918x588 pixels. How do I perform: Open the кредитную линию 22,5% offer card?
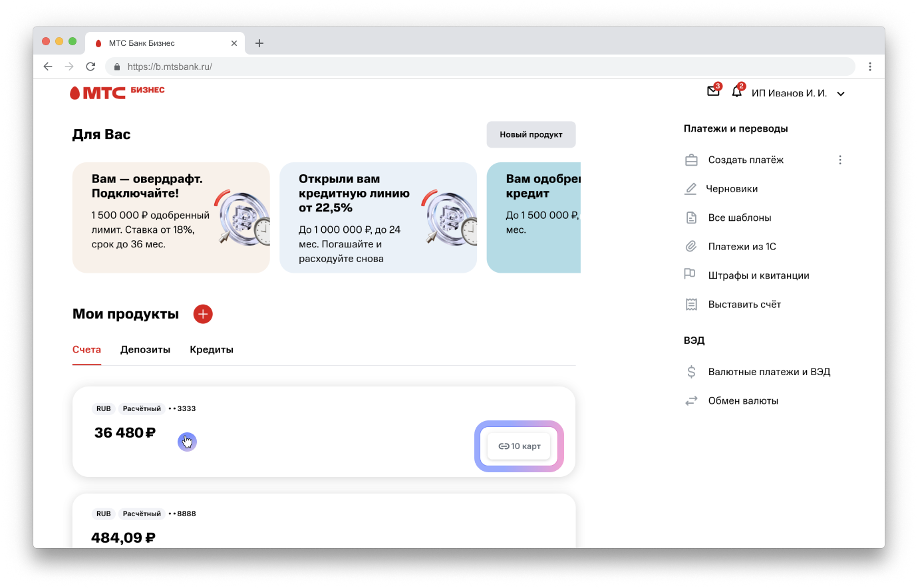pos(379,218)
